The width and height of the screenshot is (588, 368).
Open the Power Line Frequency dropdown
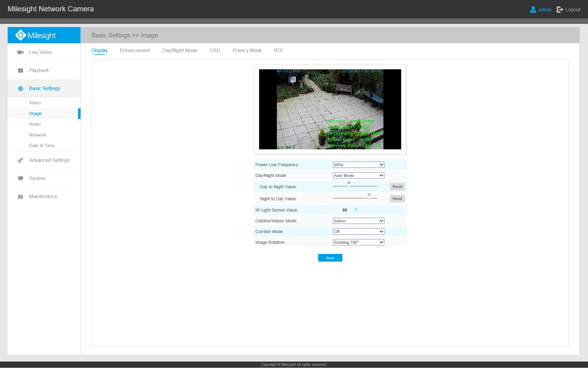click(358, 165)
